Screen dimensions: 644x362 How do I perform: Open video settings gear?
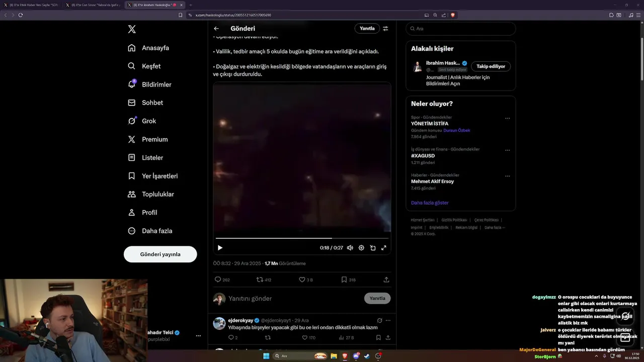pyautogui.click(x=361, y=248)
